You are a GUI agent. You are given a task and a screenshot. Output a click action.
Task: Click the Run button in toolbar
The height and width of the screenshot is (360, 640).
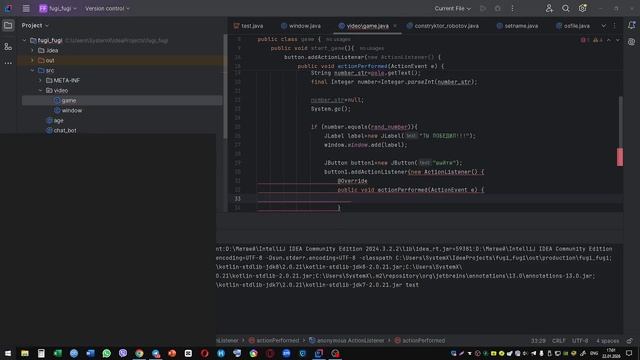coord(483,8)
